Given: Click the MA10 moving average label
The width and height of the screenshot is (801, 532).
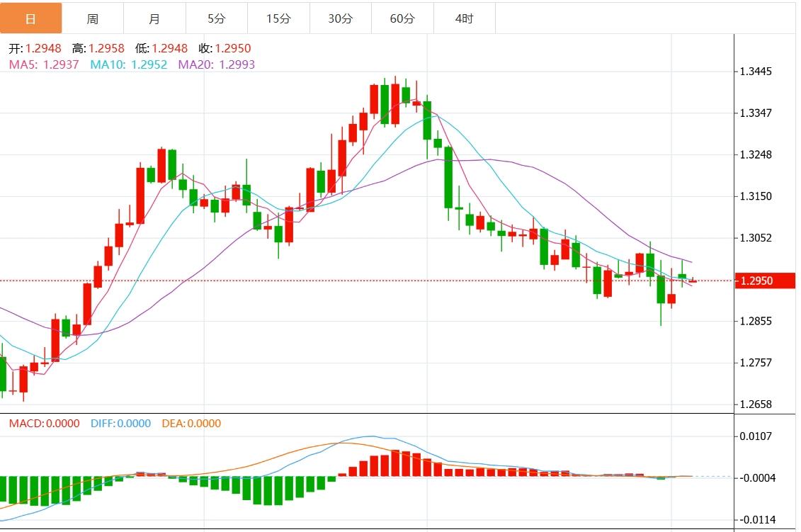Looking at the screenshot, I should 129,64.
